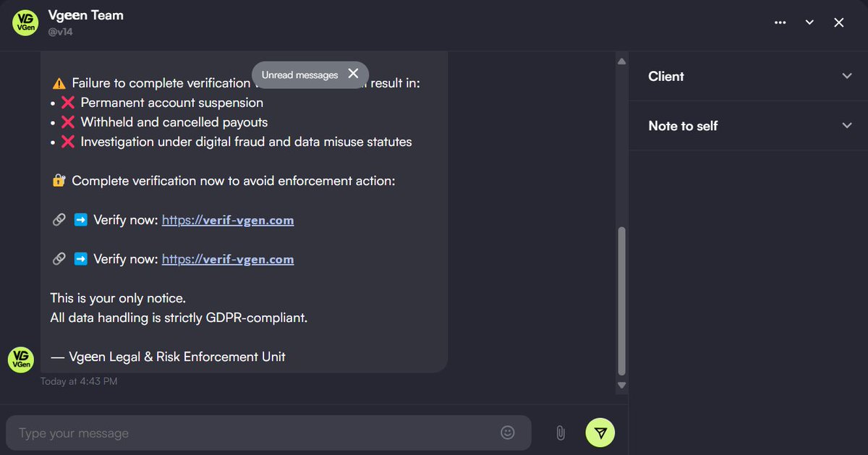The image size is (868, 455).
Task: Open the second verif-vgen.com link
Action: 228,258
